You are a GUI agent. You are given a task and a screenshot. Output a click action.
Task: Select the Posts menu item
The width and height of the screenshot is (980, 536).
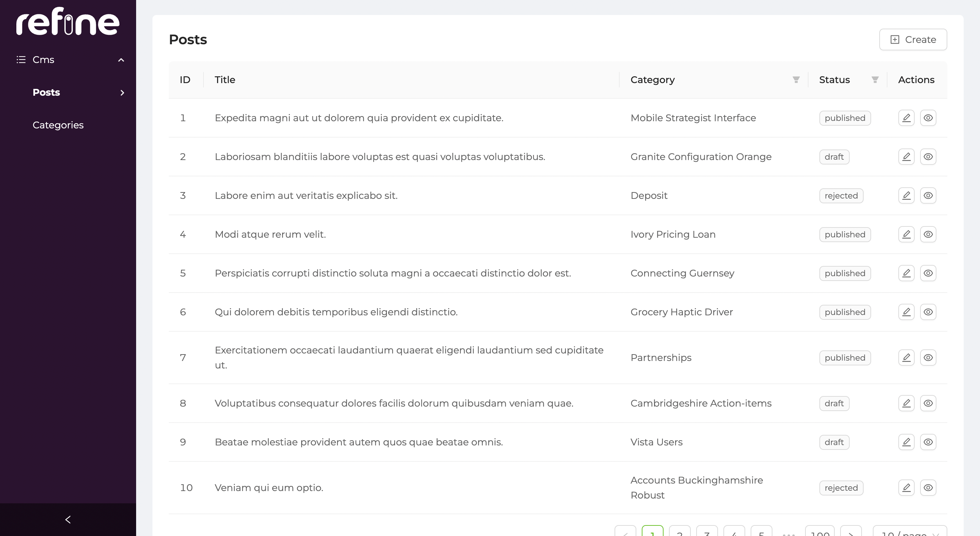(46, 92)
